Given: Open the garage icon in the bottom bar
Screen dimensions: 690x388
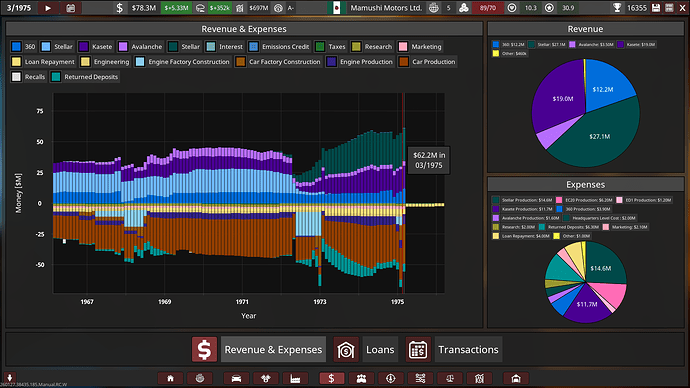Looking at the screenshot, I should click(x=516, y=378).
